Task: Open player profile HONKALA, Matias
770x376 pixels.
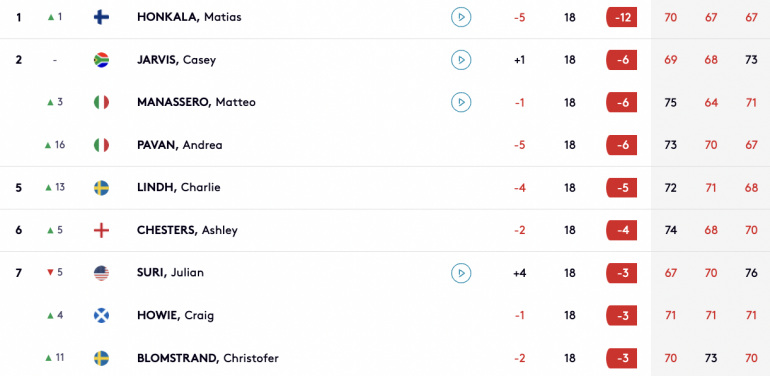Action: pyautogui.click(x=189, y=17)
